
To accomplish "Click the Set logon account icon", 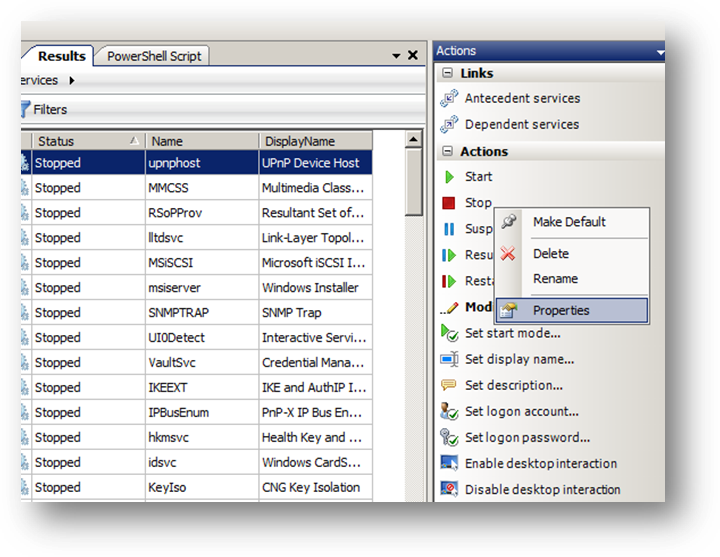I will coord(449,411).
